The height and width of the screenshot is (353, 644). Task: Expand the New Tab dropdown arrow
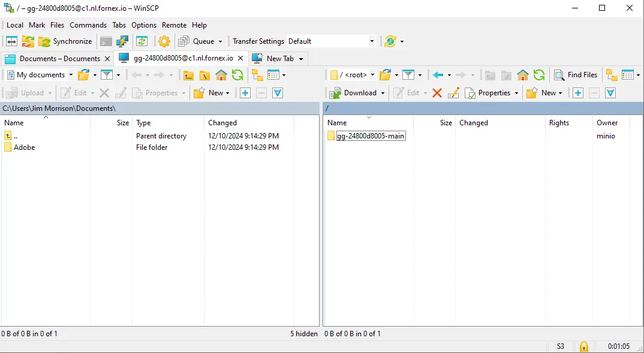[x=302, y=58]
